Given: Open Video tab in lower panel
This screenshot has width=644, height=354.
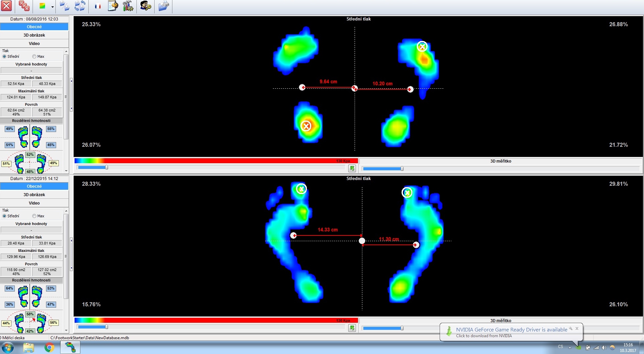Looking at the screenshot, I should point(34,203).
